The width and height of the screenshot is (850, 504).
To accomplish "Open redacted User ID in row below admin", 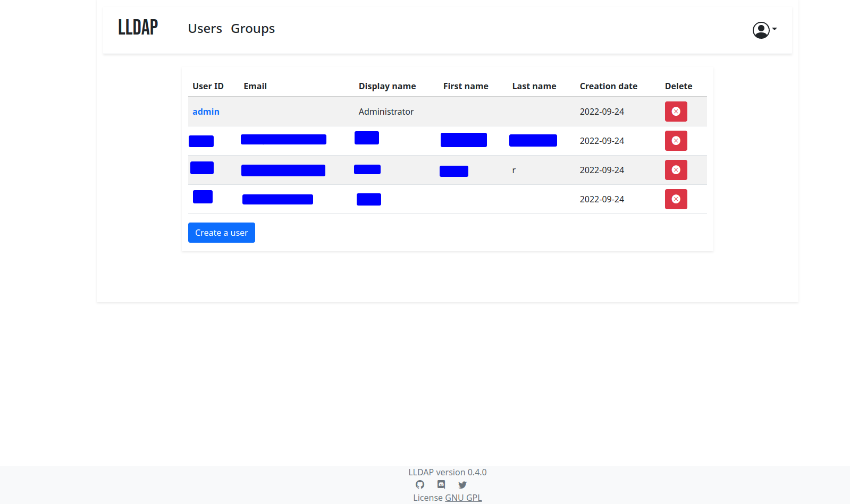I will (201, 141).
